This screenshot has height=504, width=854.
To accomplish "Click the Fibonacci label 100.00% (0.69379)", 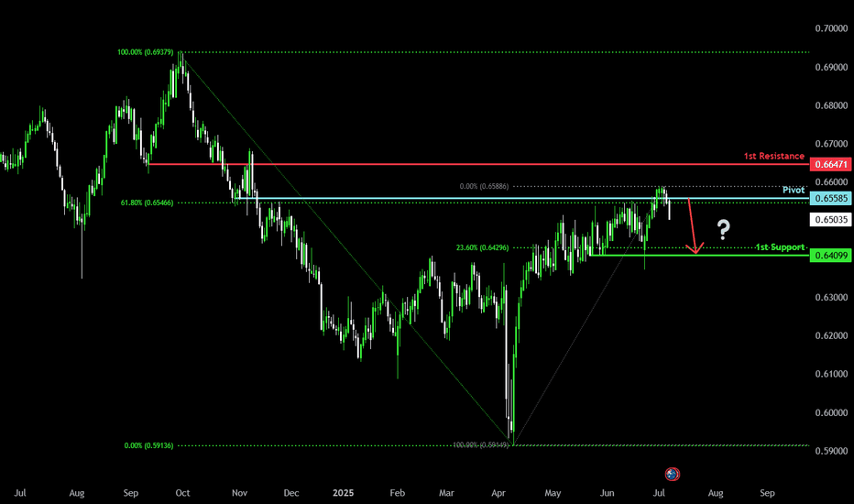I will pos(146,52).
